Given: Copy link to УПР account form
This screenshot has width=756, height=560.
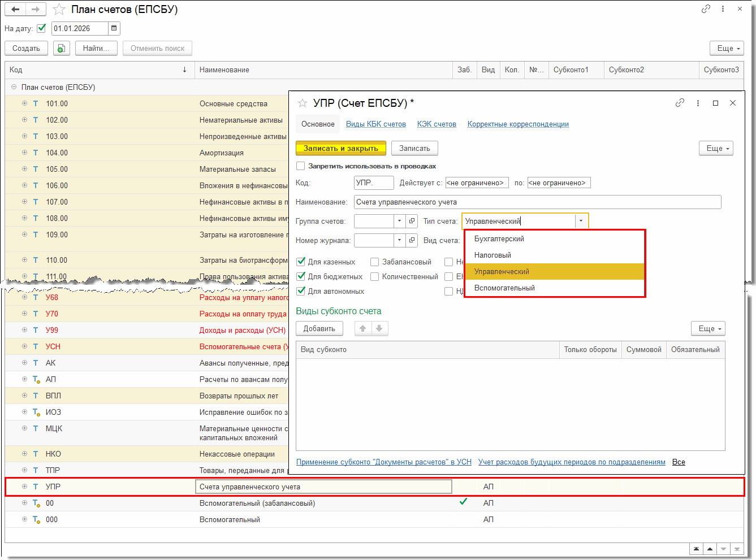Looking at the screenshot, I should click(x=680, y=103).
